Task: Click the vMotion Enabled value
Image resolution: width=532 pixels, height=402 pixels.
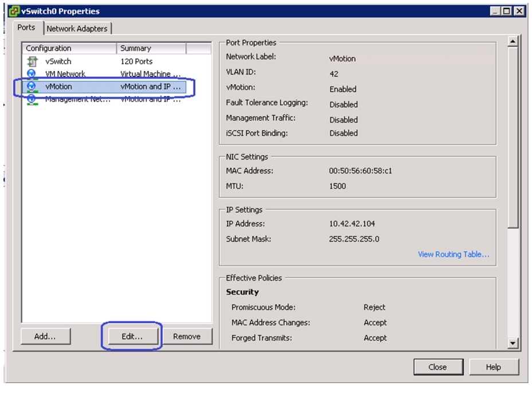Action: pyautogui.click(x=343, y=89)
